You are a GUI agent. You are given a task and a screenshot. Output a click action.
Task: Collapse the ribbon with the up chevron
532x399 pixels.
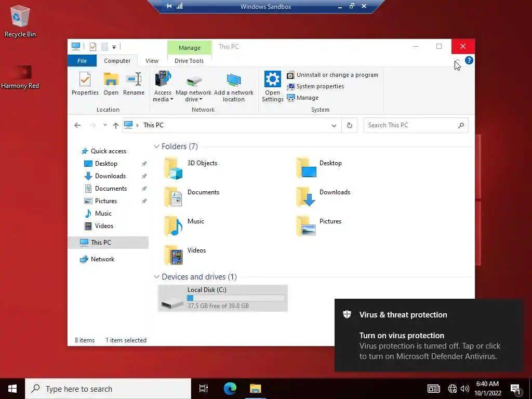[x=457, y=61]
